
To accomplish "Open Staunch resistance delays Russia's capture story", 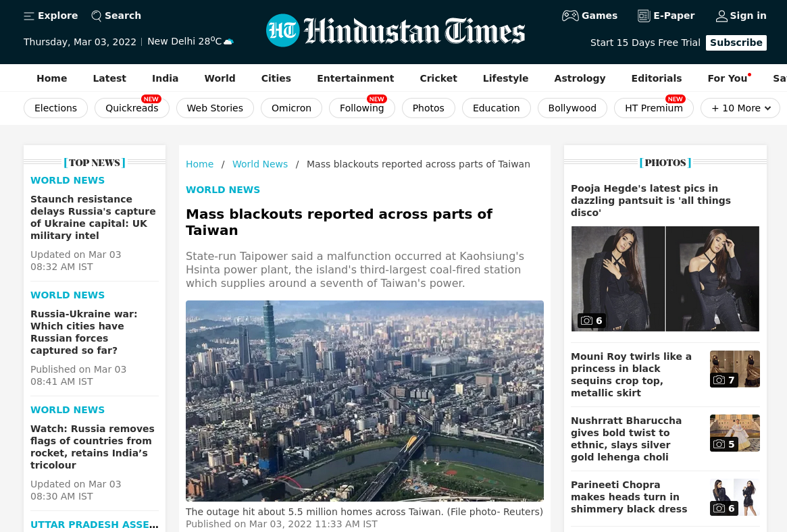I will click(x=93, y=217).
